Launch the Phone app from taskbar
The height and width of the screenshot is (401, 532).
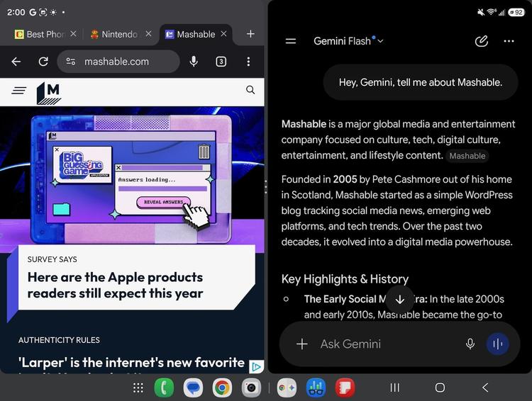[165, 388]
